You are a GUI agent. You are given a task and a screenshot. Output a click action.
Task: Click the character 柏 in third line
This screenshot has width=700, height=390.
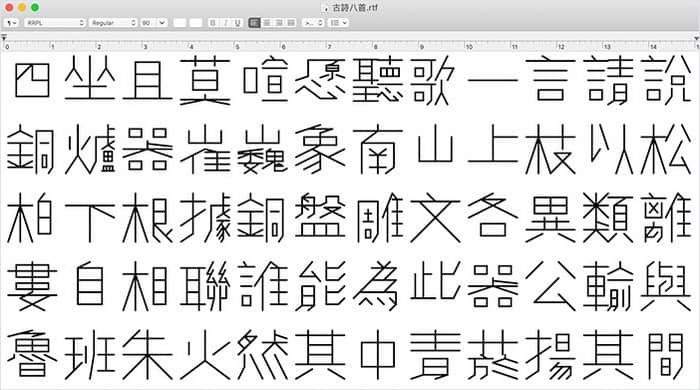tap(30, 218)
